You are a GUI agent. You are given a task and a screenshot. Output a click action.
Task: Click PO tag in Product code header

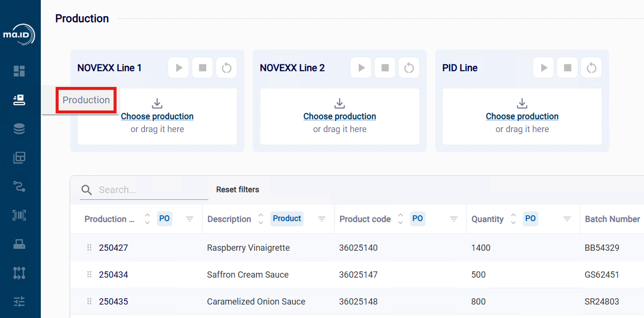pos(418,219)
